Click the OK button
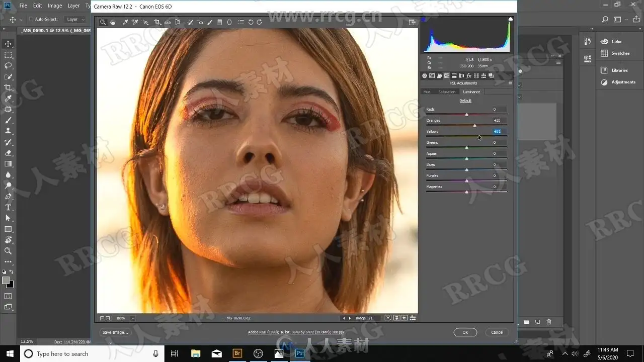The height and width of the screenshot is (362, 644). (x=465, y=332)
